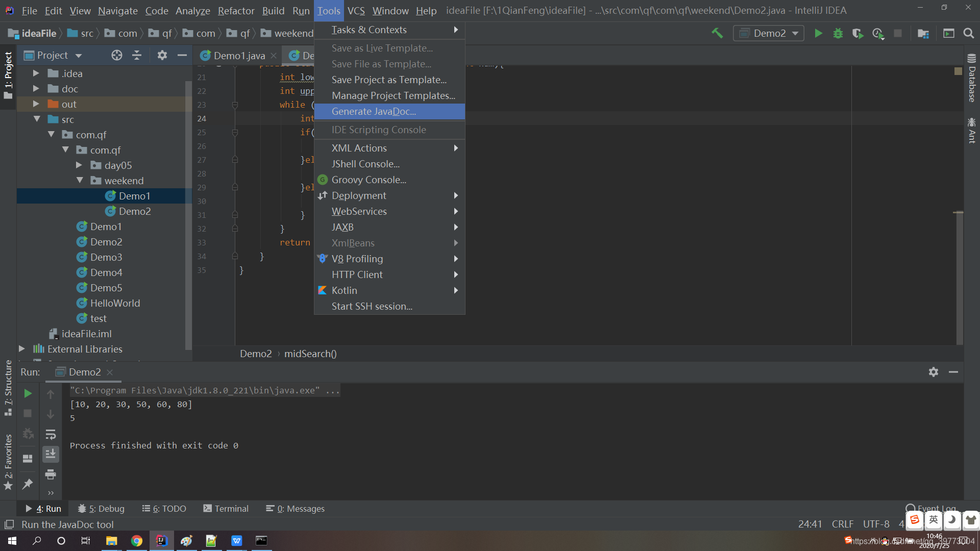Hide the Project tool window

tap(182, 55)
